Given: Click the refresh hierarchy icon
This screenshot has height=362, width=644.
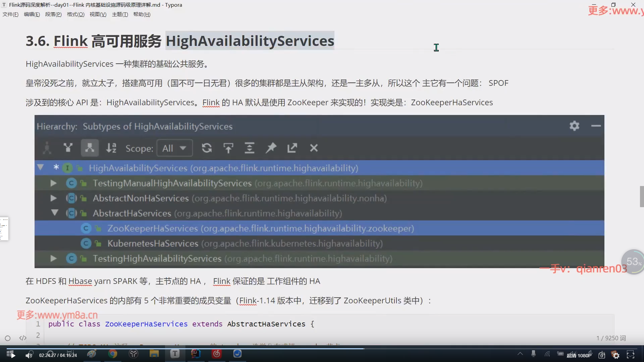Looking at the screenshot, I should 207,148.
